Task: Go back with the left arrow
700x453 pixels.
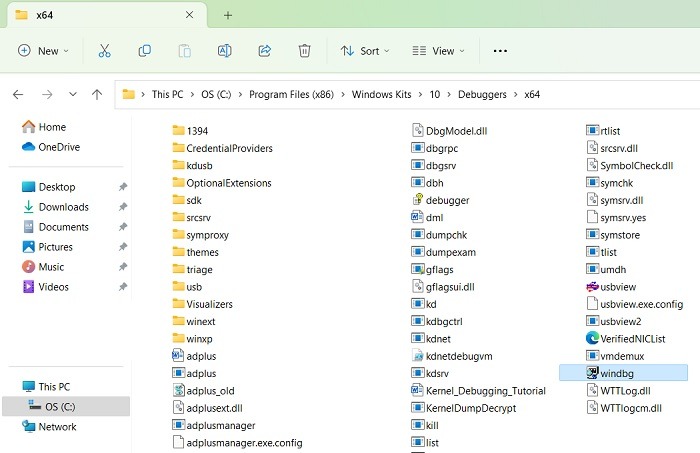Action: coord(18,95)
